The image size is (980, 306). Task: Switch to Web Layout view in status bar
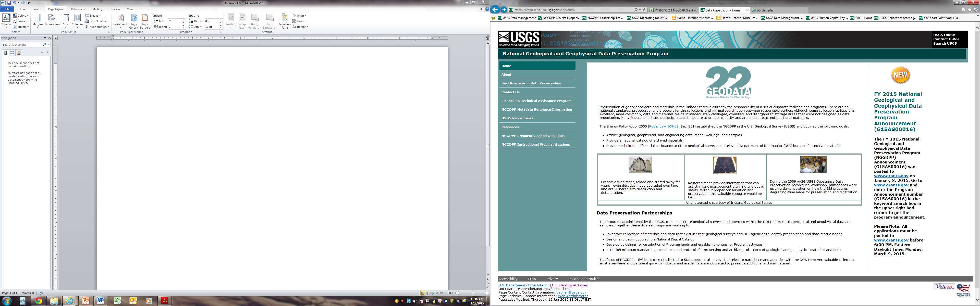coord(432,293)
